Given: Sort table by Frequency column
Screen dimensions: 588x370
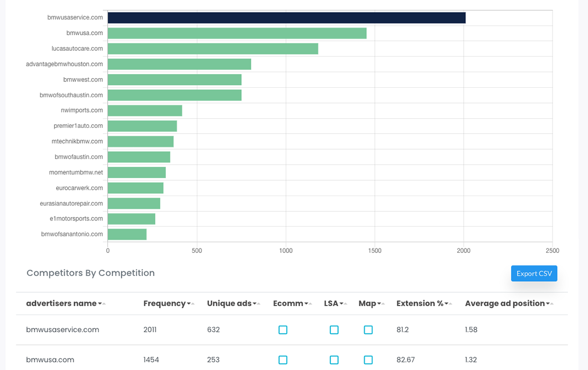Looking at the screenshot, I should point(169,303).
